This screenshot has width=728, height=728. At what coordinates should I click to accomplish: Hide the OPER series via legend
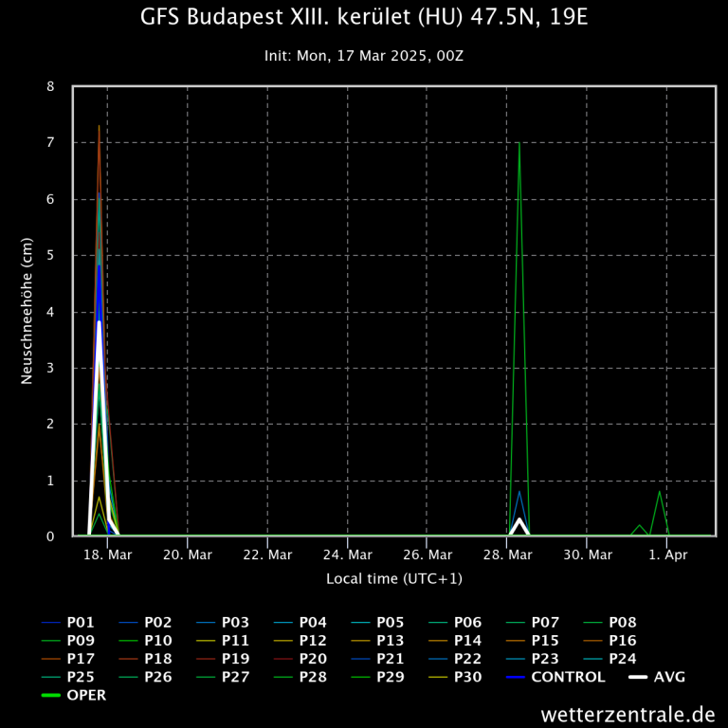pos(86,695)
